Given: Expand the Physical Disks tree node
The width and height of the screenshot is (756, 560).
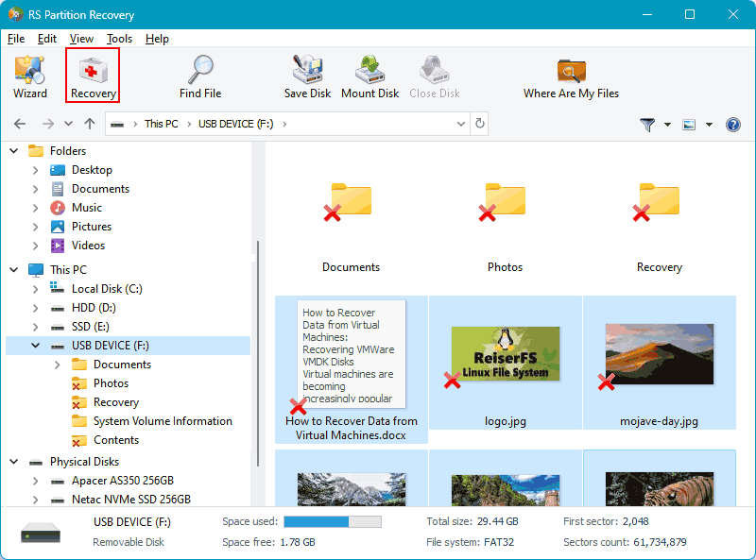Looking at the screenshot, I should coord(13,461).
